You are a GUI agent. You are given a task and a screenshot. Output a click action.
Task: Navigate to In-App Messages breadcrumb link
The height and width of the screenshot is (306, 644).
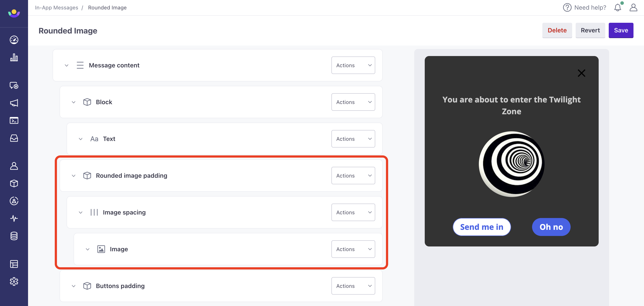coord(56,7)
